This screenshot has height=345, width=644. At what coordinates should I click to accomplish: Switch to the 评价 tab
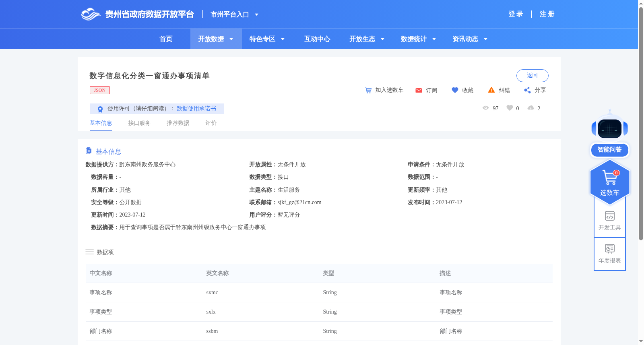211,123
